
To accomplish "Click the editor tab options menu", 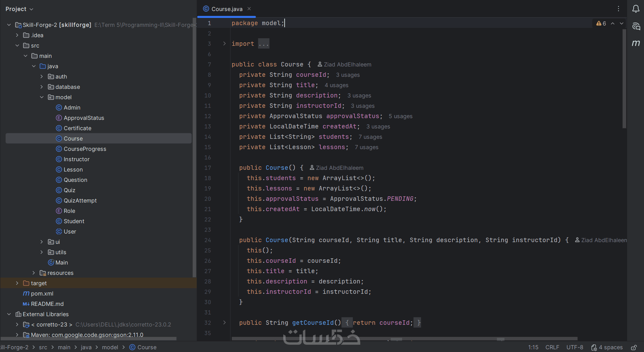I will coord(619,9).
